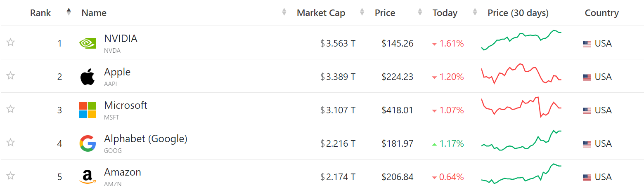Click the Google G logo
This screenshot has width=644, height=190.
tap(88, 143)
